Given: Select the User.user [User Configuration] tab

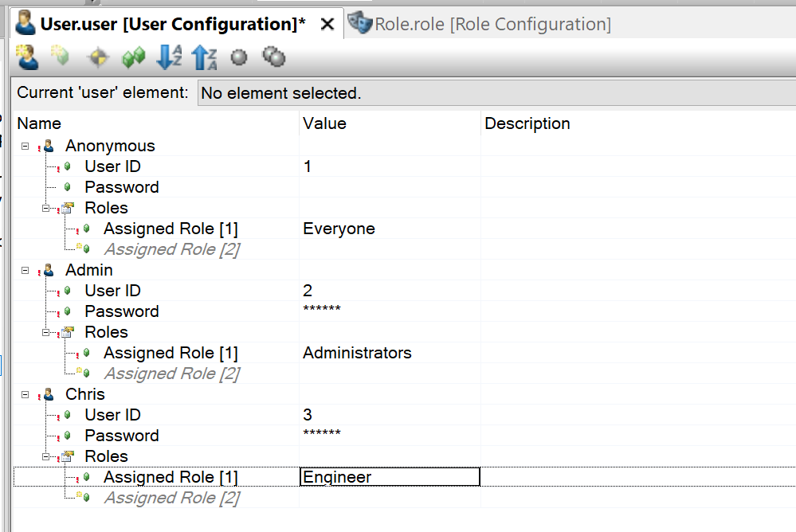Looking at the screenshot, I should (173, 24).
